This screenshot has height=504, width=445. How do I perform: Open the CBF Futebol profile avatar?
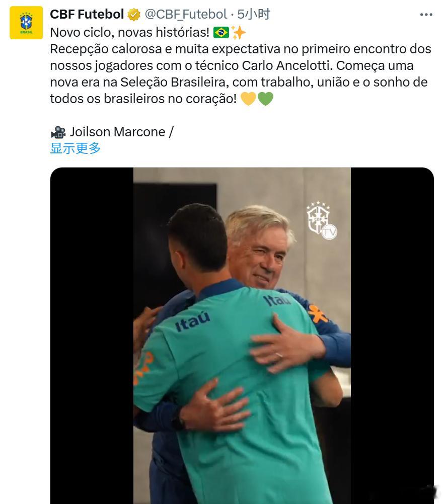(x=26, y=23)
